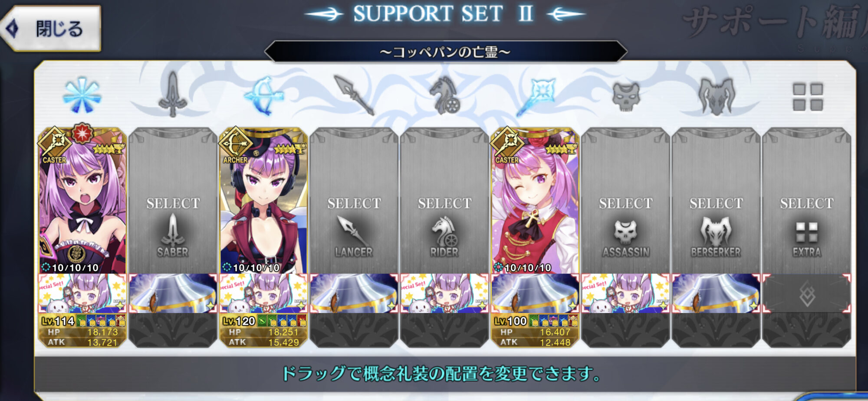Open the empty SABER select slot

coord(173,201)
